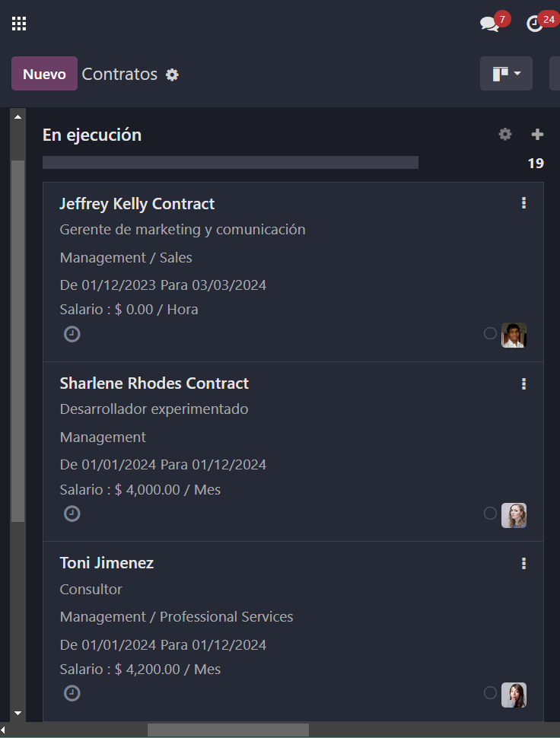Open Jeffrey Kelly Contract title
The width and height of the screenshot is (560, 738).
tap(137, 204)
